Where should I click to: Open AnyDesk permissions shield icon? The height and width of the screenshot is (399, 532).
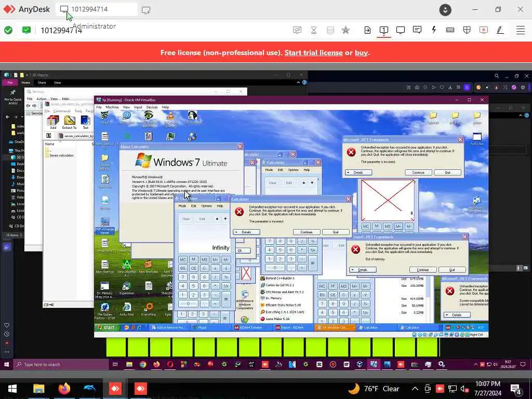[467, 30]
